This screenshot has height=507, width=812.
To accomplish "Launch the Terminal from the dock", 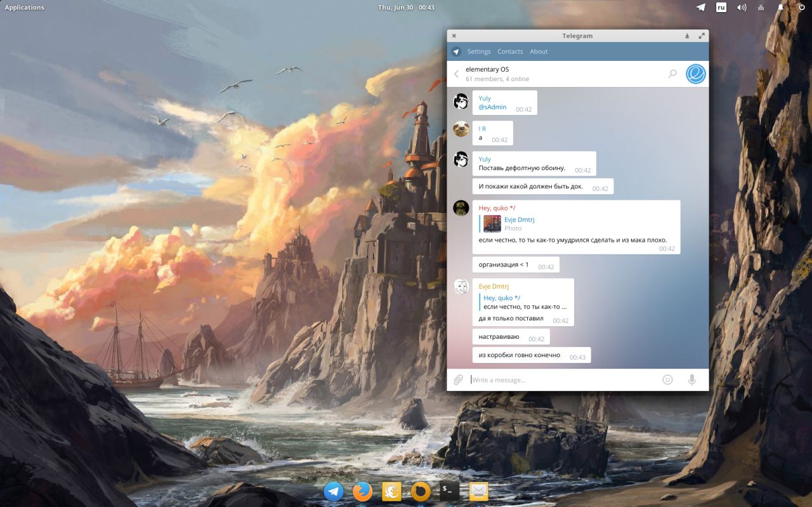I will [450, 491].
